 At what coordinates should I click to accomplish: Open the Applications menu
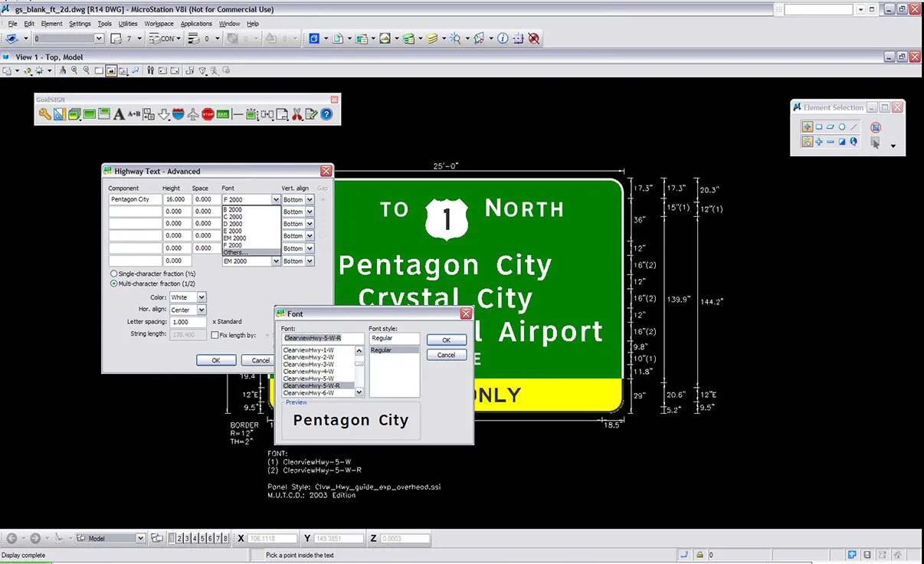point(196,24)
